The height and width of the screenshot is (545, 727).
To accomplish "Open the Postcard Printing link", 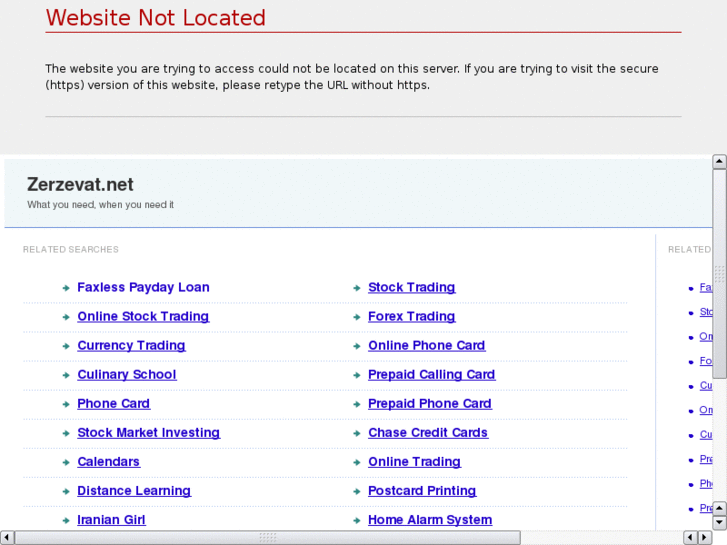I will coord(422,491).
